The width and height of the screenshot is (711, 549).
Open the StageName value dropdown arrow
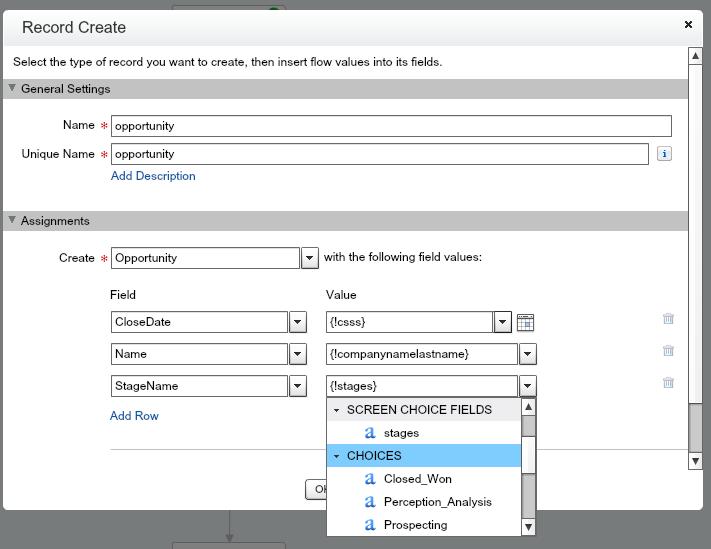tap(528, 386)
